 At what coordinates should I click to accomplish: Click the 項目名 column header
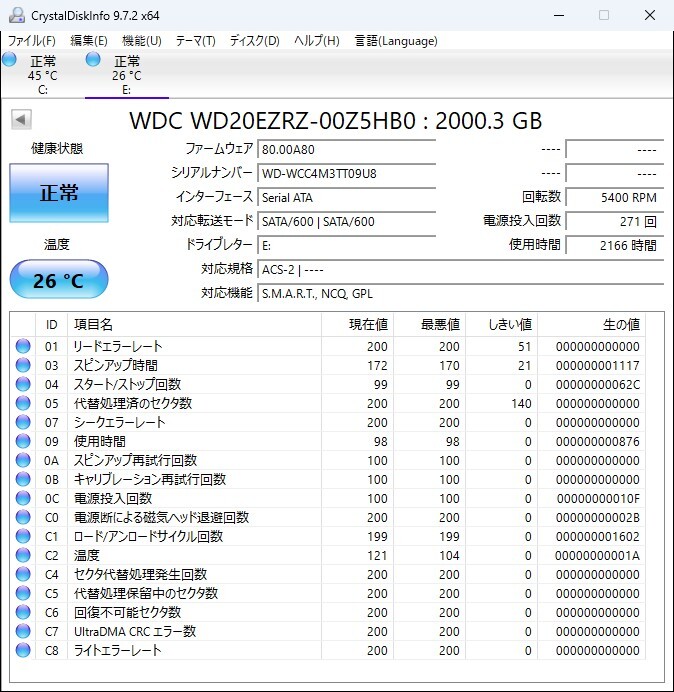pos(194,325)
